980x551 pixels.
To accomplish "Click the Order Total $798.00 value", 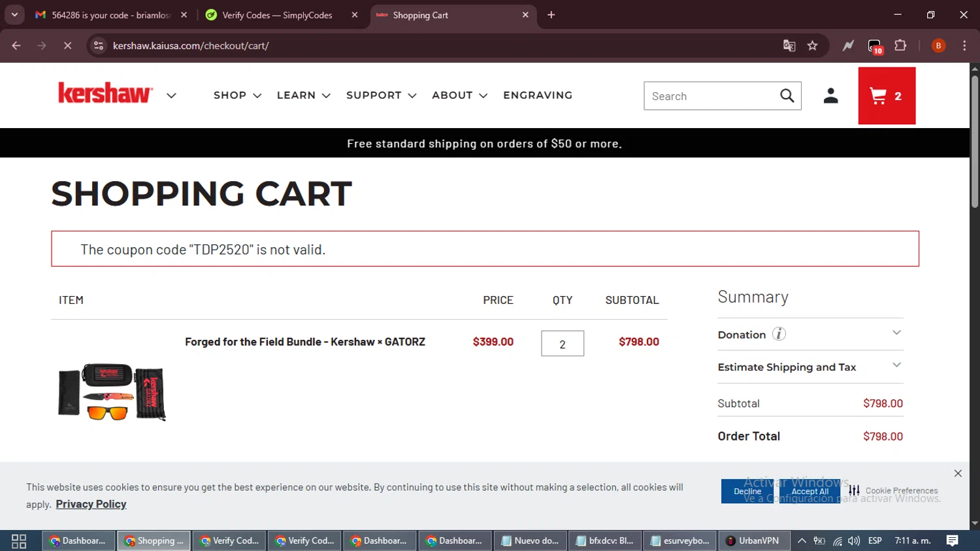I will (883, 436).
